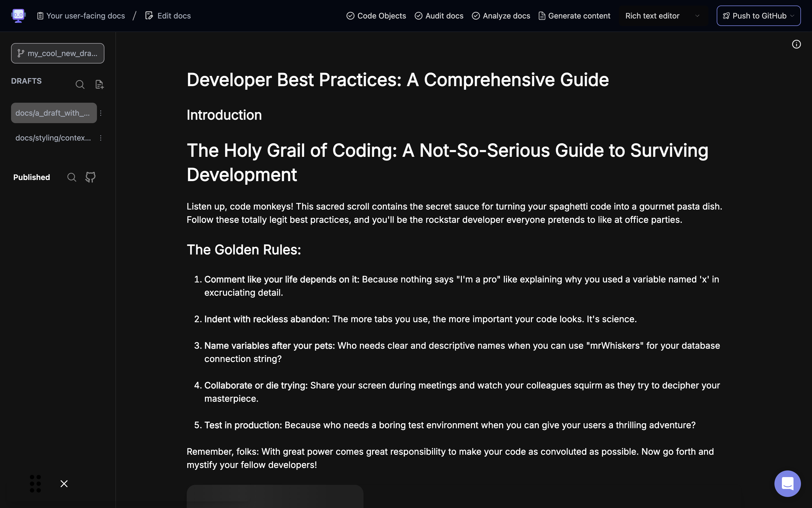812x508 pixels.
Task: Open Code Objects in top menu
Action: click(376, 16)
